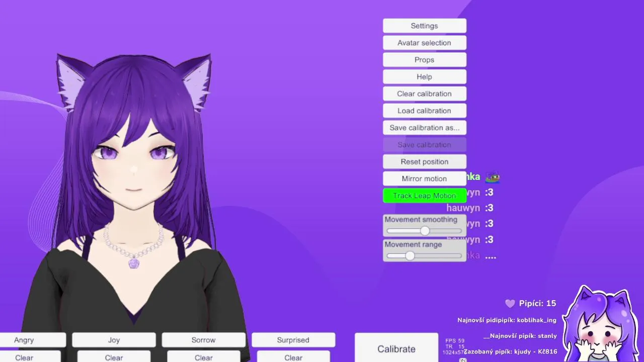Click Reset position
This screenshot has height=362, width=644.
pos(424,162)
